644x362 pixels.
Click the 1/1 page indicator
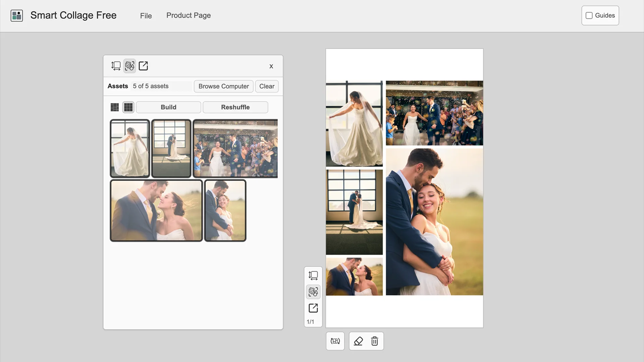310,322
